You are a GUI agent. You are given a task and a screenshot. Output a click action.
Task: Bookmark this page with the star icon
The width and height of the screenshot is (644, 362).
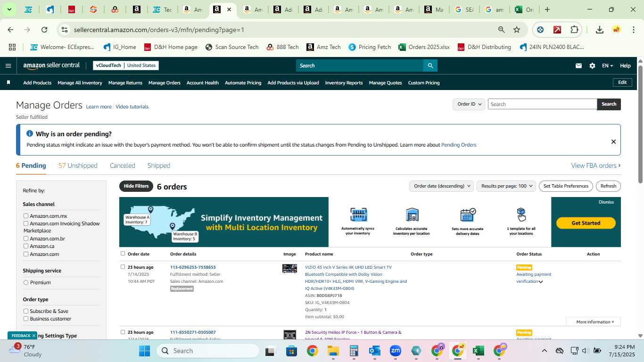[517, 30]
